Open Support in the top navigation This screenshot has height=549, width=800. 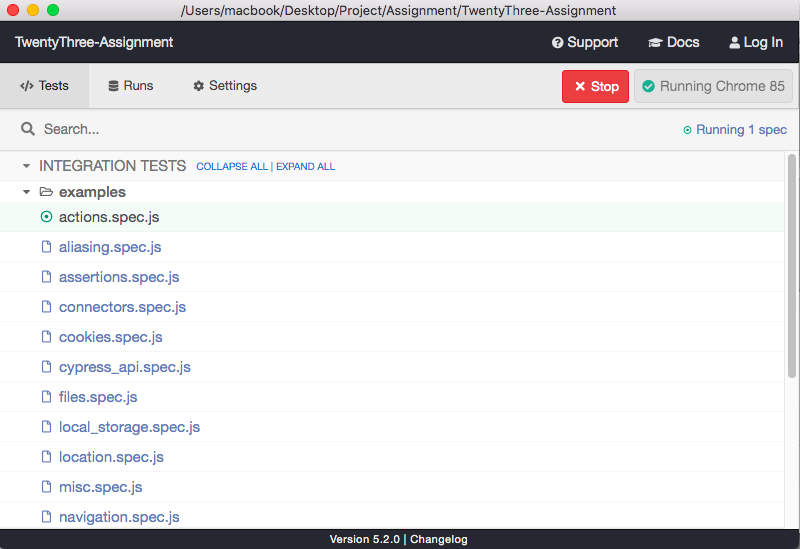(585, 42)
